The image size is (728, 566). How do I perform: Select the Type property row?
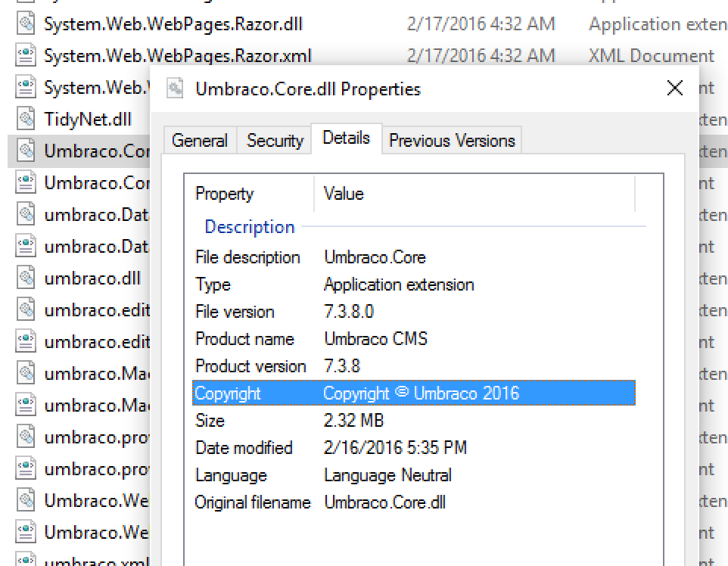tap(414, 285)
